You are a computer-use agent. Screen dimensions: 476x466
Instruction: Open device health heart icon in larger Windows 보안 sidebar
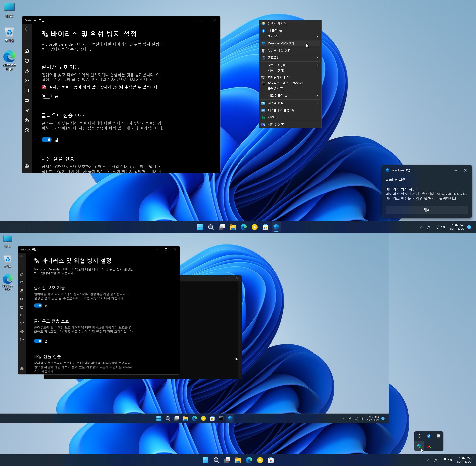(27, 111)
